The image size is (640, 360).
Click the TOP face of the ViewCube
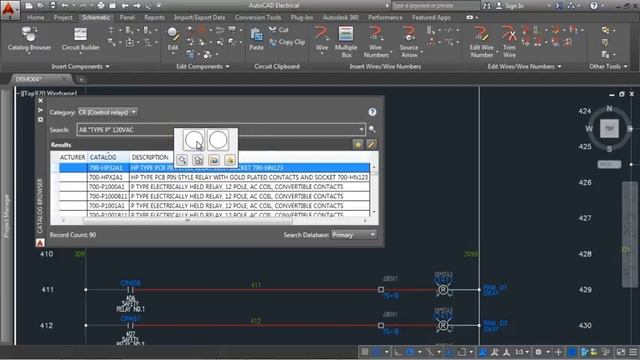pos(609,128)
